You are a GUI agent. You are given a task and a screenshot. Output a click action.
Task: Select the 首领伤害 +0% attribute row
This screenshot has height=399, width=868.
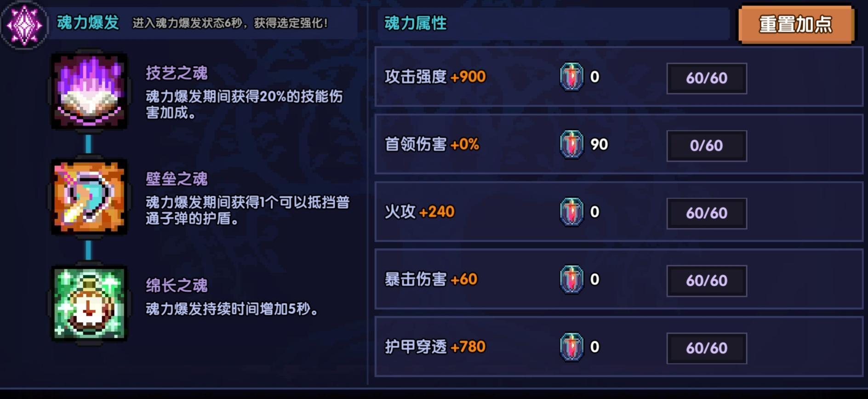(x=619, y=144)
